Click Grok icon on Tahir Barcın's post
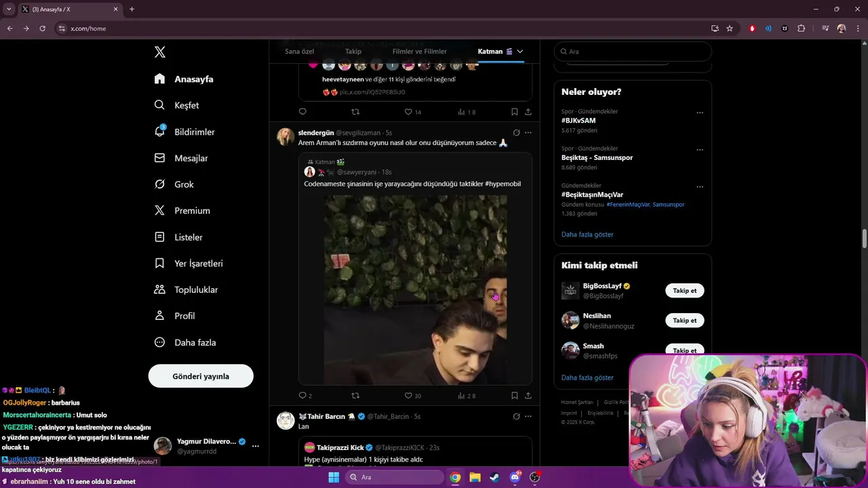Viewport: 868px width, 488px height. click(516, 416)
